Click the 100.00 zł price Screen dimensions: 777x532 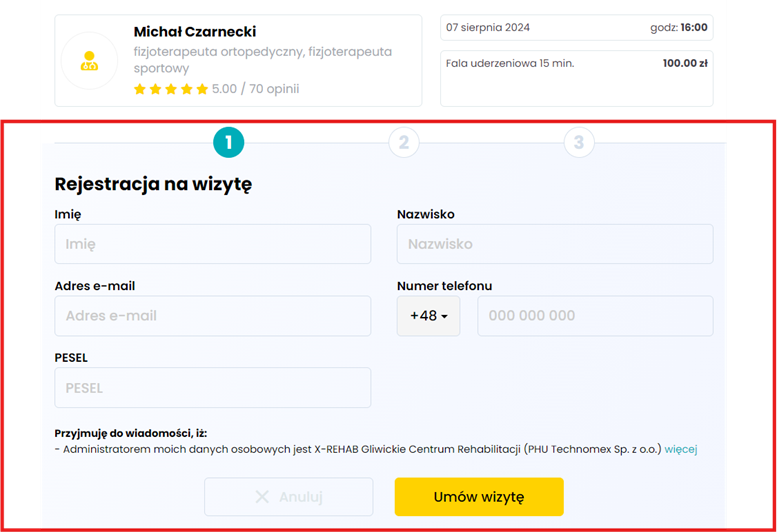pos(685,64)
